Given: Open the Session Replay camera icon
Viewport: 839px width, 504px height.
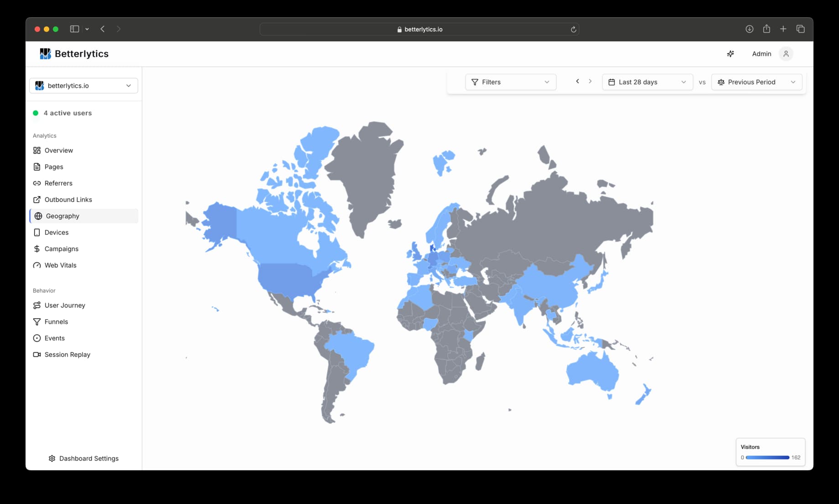Looking at the screenshot, I should tap(37, 354).
